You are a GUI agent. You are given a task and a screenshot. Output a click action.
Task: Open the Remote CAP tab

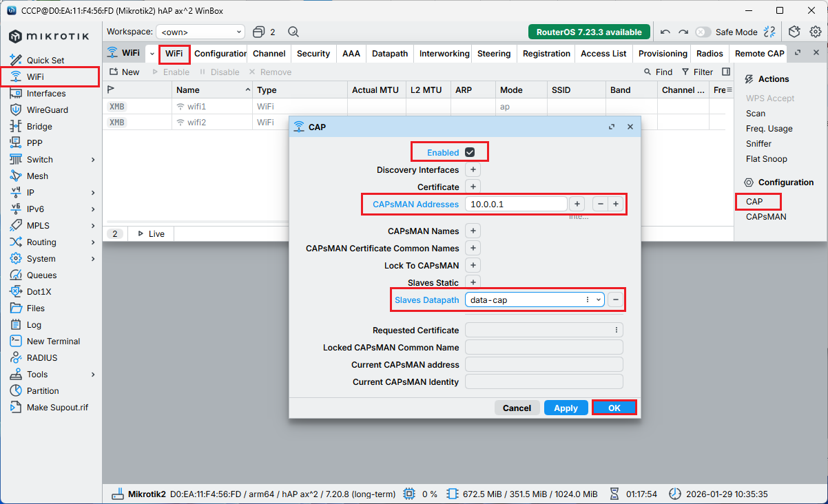(759, 53)
